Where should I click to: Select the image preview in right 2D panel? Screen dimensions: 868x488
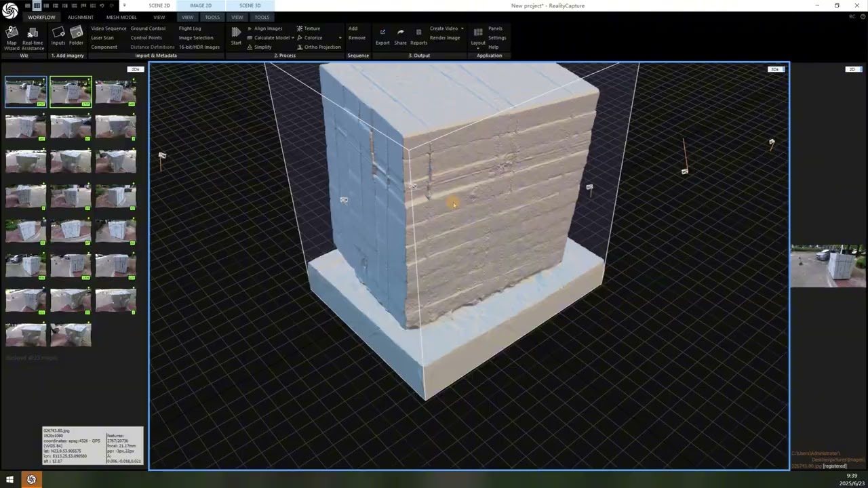pyautogui.click(x=828, y=266)
